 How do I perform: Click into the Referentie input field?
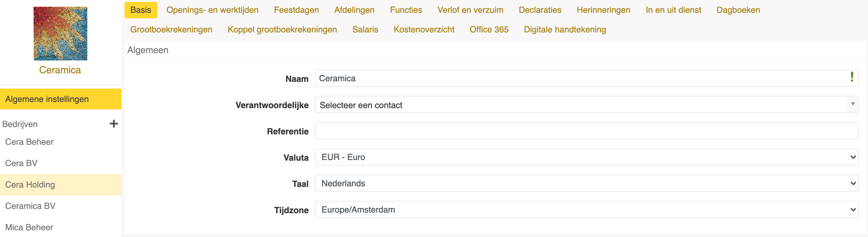[x=586, y=131]
